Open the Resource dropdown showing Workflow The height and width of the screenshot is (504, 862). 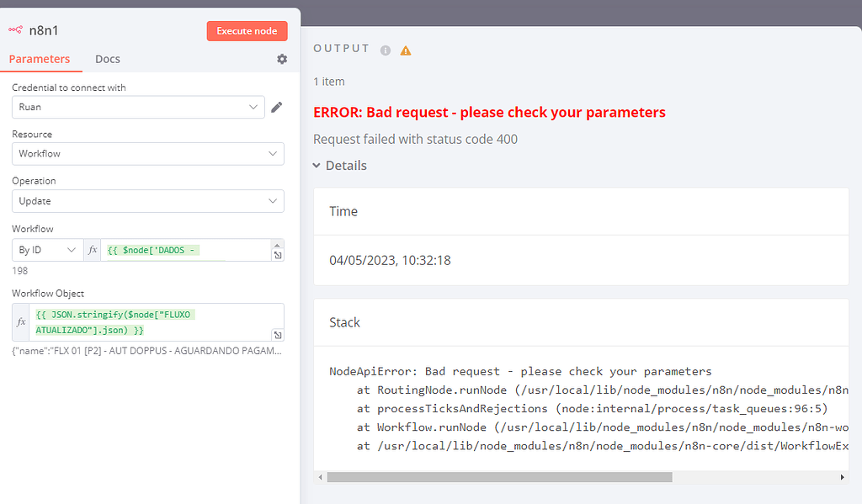point(148,154)
